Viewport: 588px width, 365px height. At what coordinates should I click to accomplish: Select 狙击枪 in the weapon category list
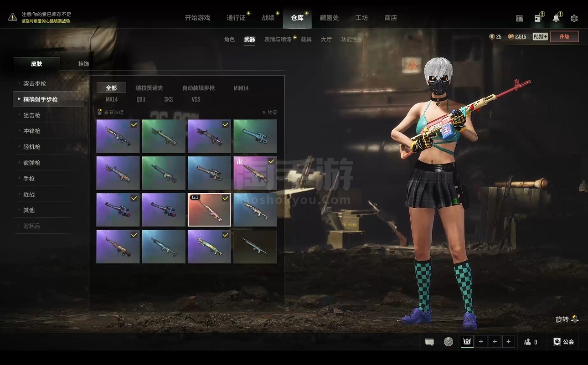tap(32, 115)
